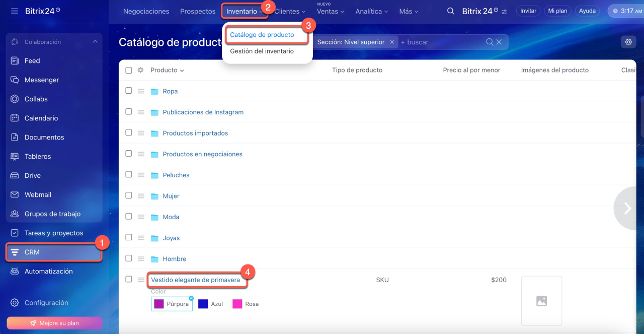The height and width of the screenshot is (334, 644).
Task: Click the search magnifier in the top bar
Action: [x=451, y=11]
